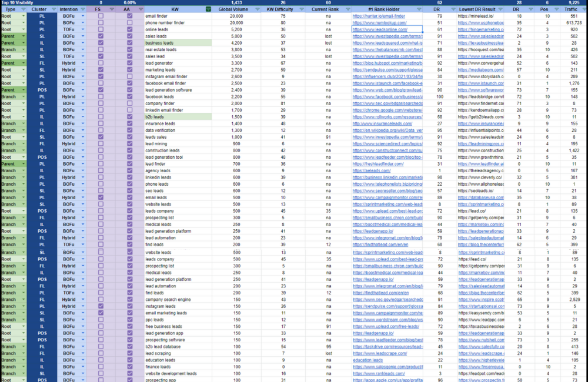
Task: Follow the rankleads.com link
Action: pos(379,373)
